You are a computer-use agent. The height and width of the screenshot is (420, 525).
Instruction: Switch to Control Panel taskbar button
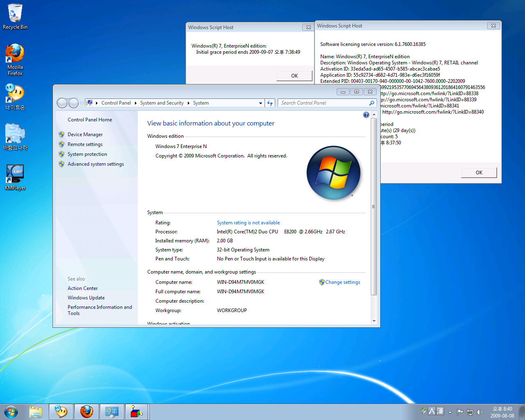(x=112, y=412)
